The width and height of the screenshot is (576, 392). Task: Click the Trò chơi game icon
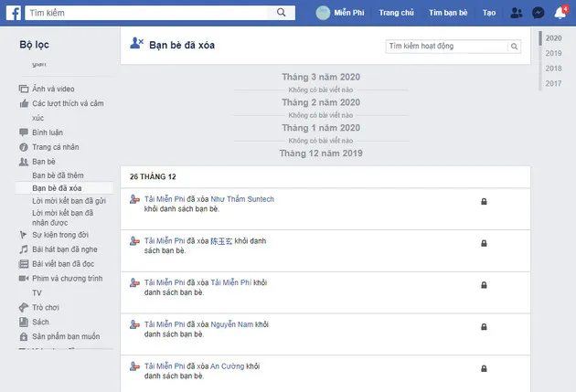point(24,308)
